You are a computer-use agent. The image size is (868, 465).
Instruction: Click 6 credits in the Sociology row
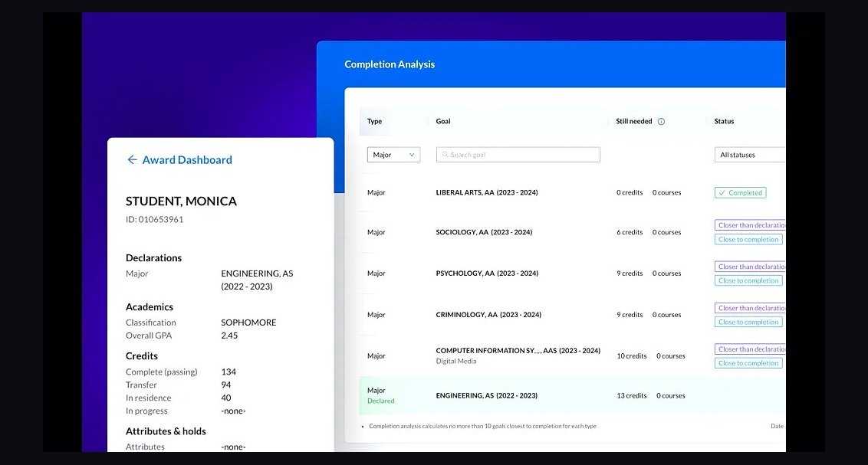(x=630, y=232)
